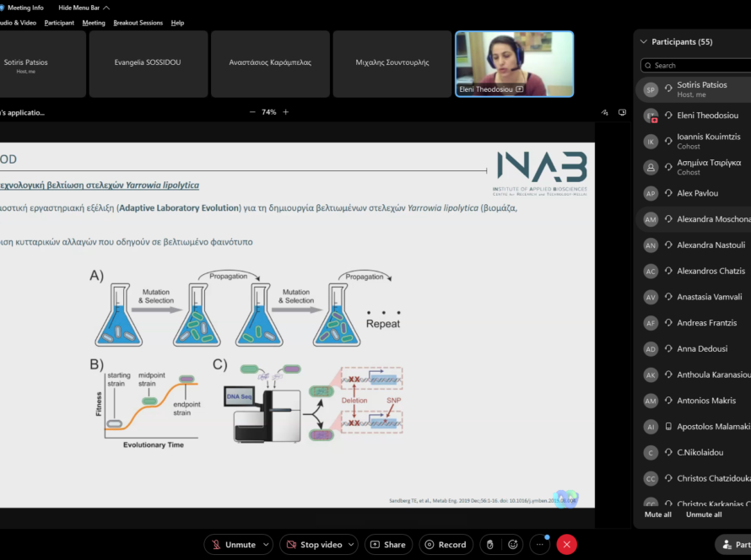Image resolution: width=751 pixels, height=560 pixels.
Task: Click the annotate icon above shared content
Action: tap(604, 112)
